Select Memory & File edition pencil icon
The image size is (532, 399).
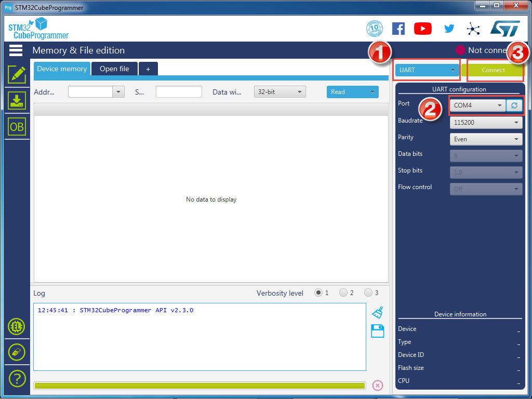[x=17, y=75]
